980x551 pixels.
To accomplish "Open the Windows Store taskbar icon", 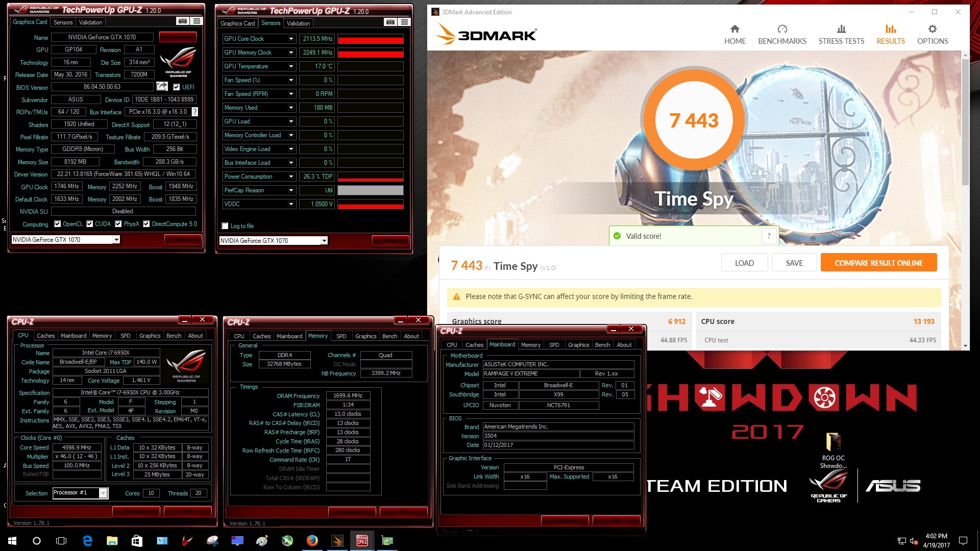I will pyautogui.click(x=137, y=541).
